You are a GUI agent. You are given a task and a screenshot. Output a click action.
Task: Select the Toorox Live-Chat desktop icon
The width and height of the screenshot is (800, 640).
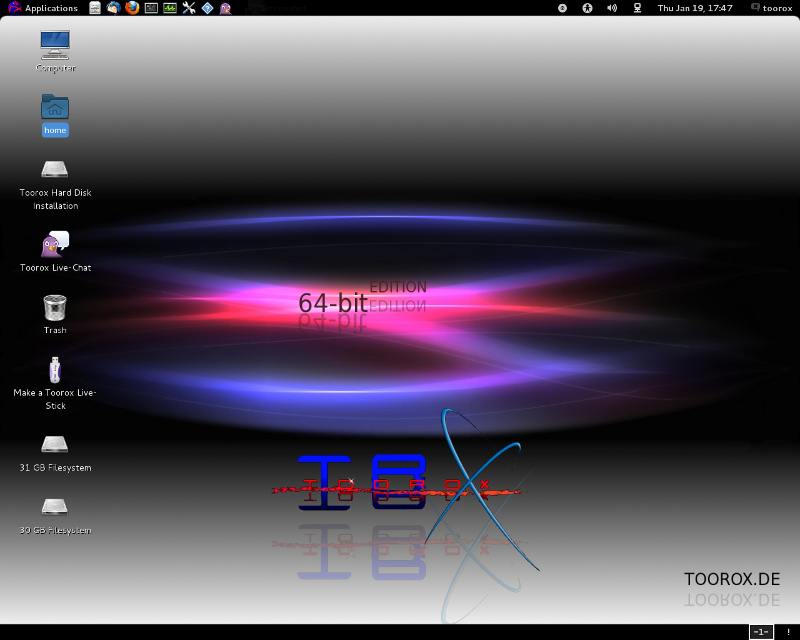55,244
